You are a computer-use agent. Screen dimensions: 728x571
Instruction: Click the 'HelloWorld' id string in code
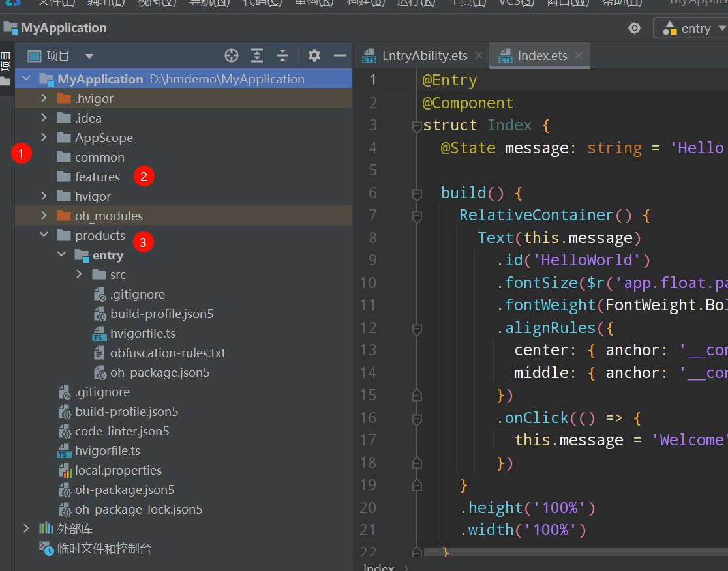click(587, 260)
